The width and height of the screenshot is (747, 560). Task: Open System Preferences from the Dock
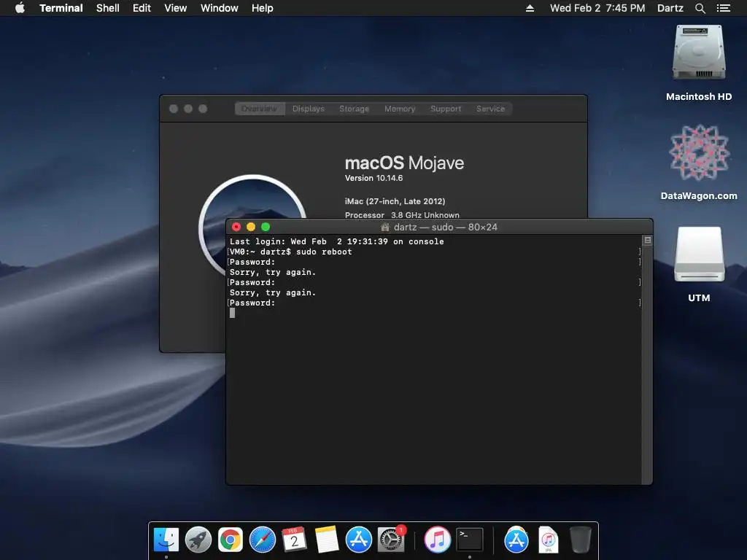(391, 540)
